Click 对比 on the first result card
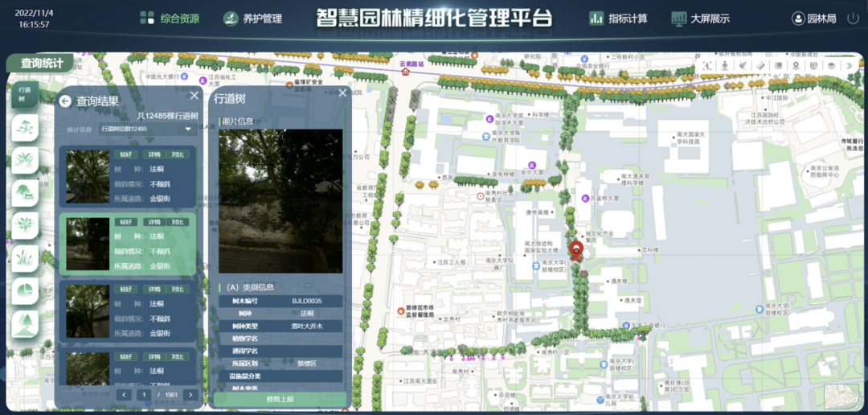Screen dimensions: 868x415 click(177, 154)
